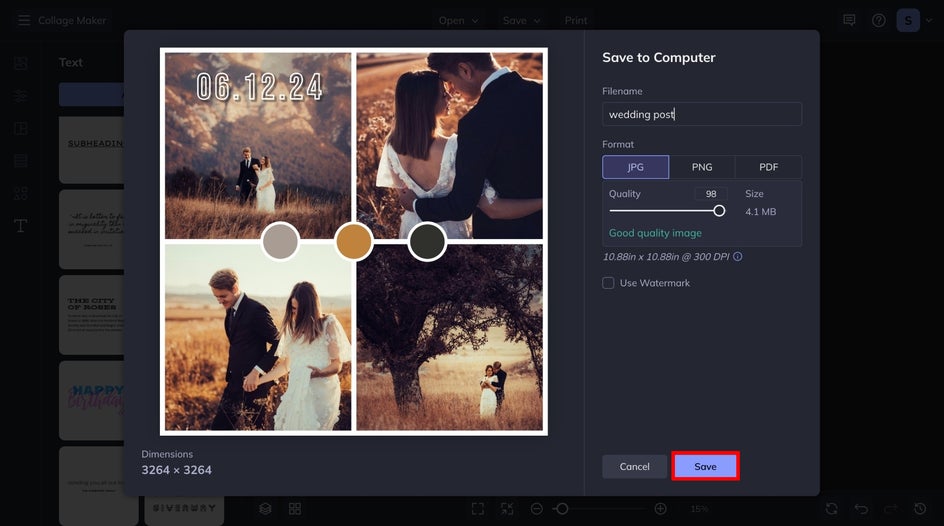Viewport: 944px width, 526px height.
Task: Click the DPI info icon
Action: (738, 256)
